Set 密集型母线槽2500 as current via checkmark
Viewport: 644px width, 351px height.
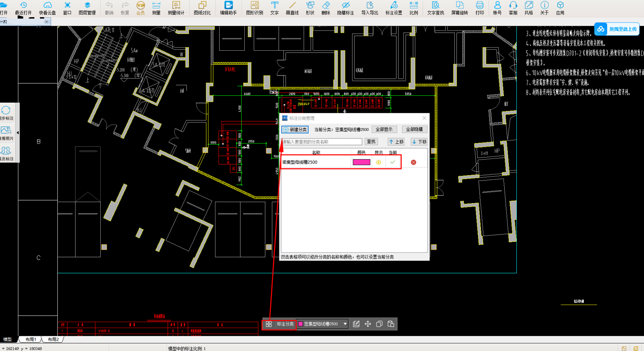pyautogui.click(x=393, y=162)
